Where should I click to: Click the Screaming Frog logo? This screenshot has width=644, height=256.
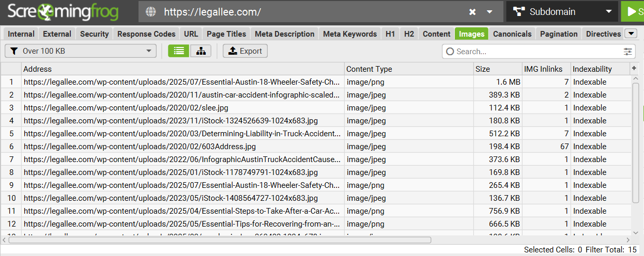coord(63,12)
